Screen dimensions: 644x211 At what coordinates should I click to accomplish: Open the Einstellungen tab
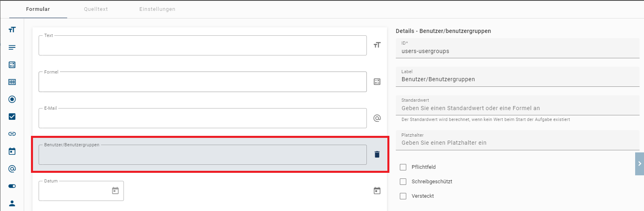(x=157, y=9)
